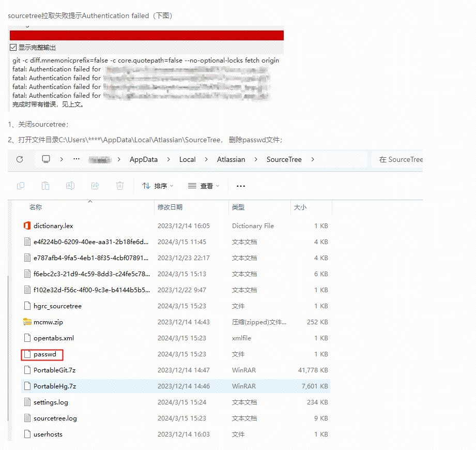The width and height of the screenshot is (476, 450).
Task: Click the Rename toolbar icon
Action: tap(70, 186)
